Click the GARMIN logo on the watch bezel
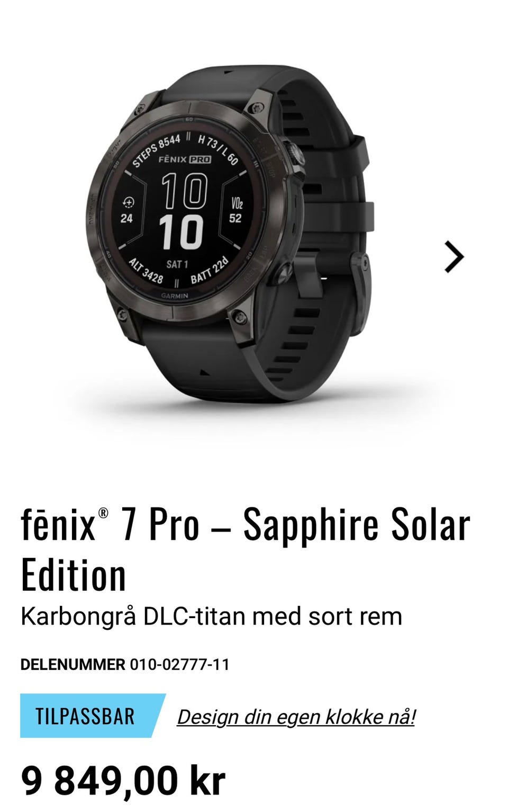 pyautogui.click(x=174, y=296)
